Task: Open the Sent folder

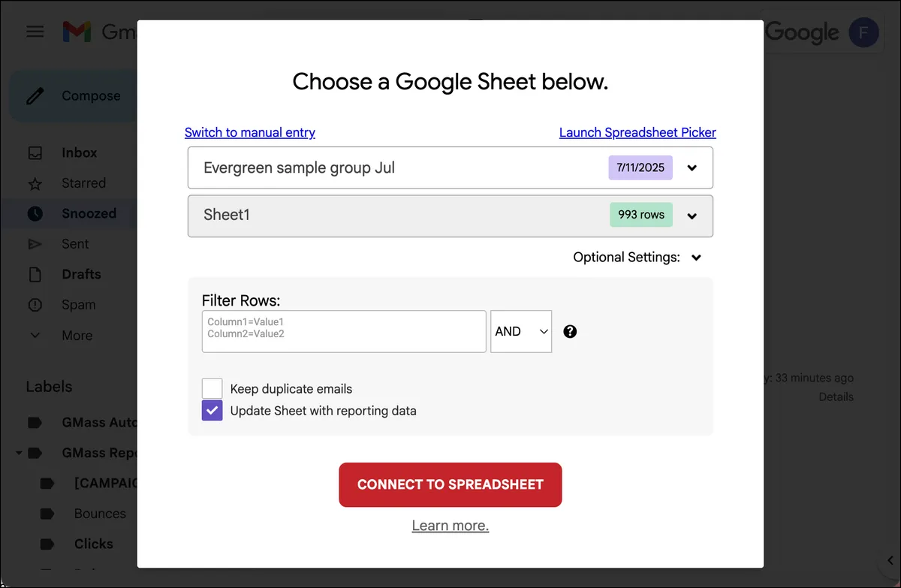Action: point(75,244)
